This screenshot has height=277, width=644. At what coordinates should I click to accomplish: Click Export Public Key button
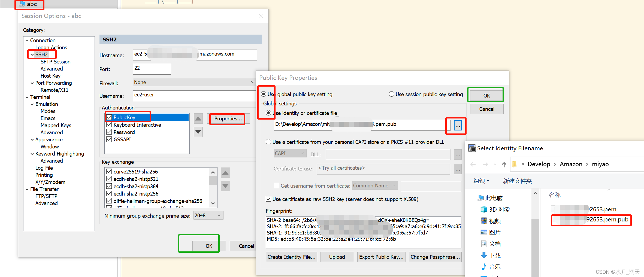point(381,257)
